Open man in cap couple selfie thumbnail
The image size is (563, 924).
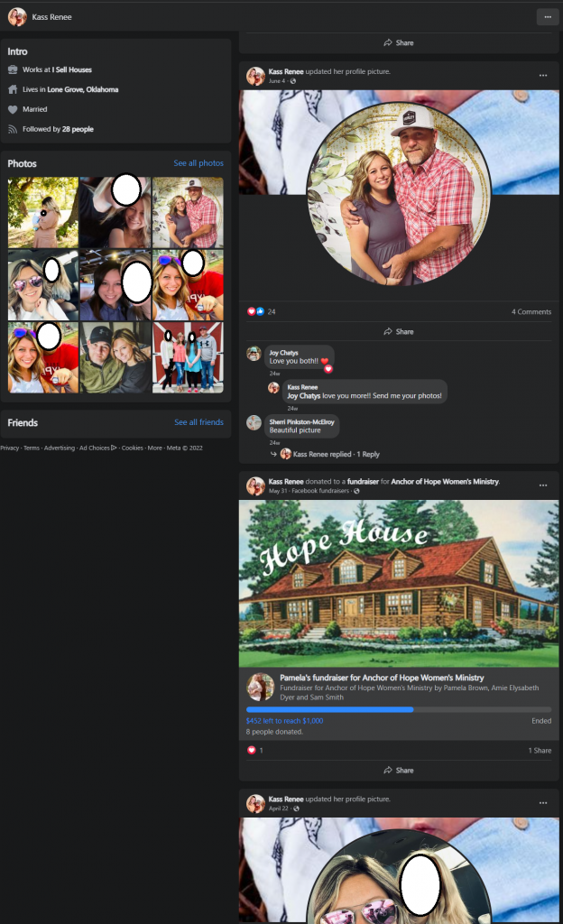115,357
